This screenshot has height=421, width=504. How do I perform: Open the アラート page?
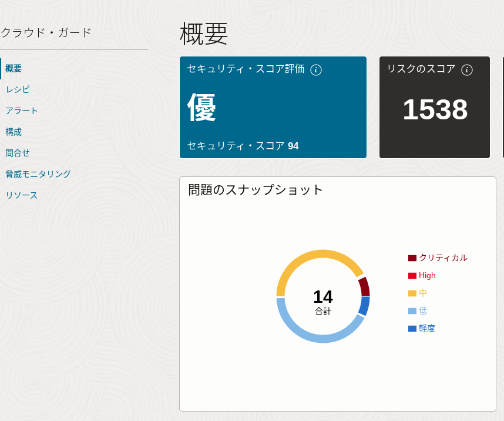[x=21, y=111]
